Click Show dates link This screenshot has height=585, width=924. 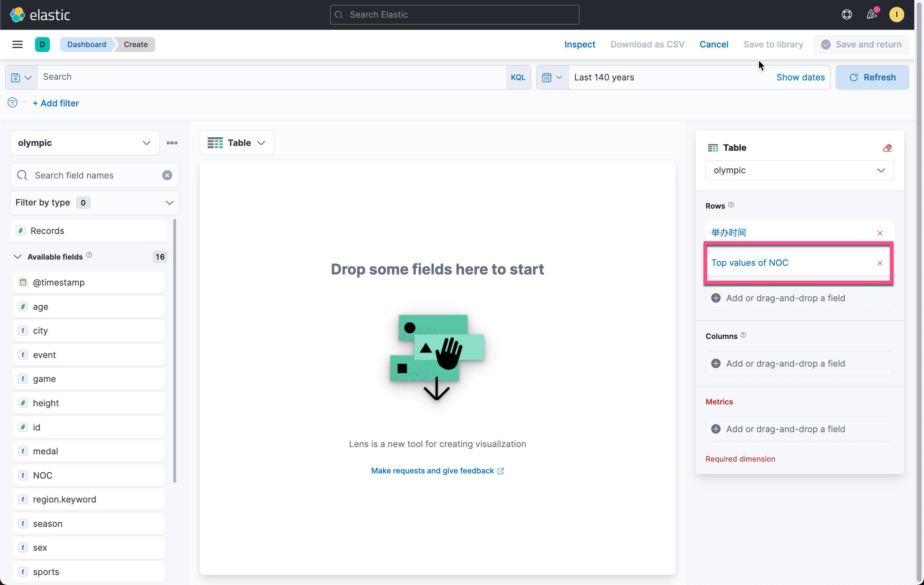[x=801, y=78]
